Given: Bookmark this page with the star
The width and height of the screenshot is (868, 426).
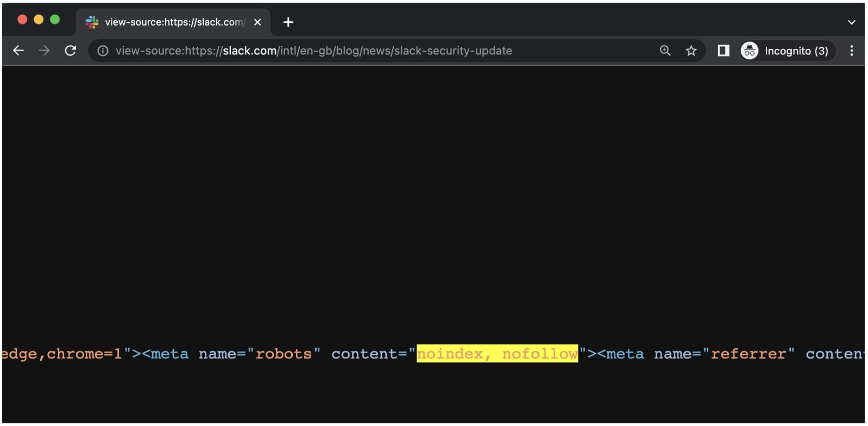Looking at the screenshot, I should pos(691,51).
